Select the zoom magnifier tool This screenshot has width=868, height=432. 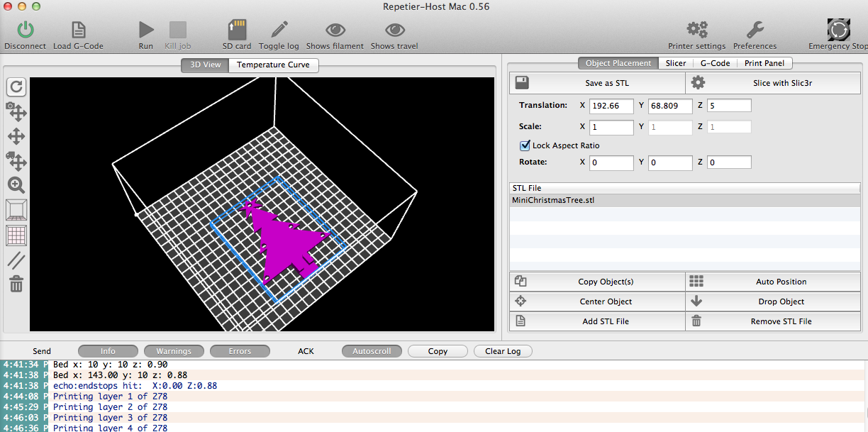[x=16, y=186]
